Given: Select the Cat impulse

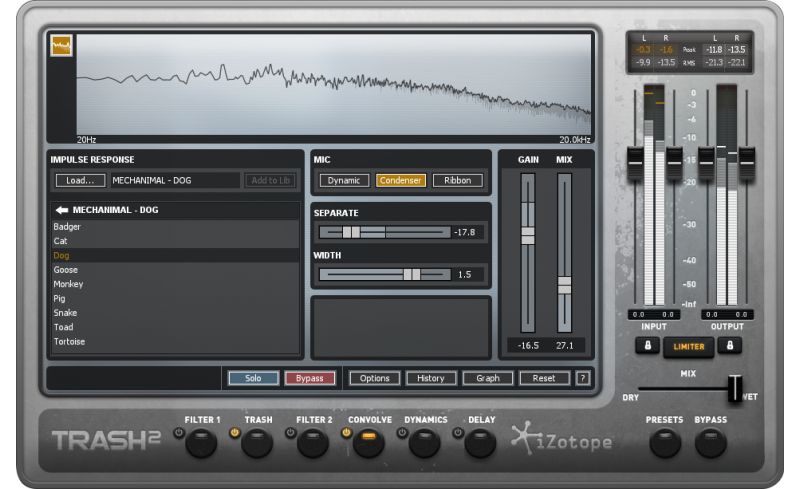Looking at the screenshot, I should 175,241.
